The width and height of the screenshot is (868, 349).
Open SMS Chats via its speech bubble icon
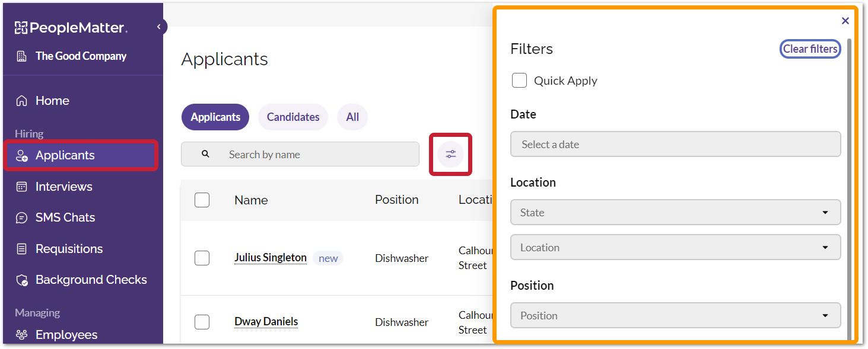[21, 217]
